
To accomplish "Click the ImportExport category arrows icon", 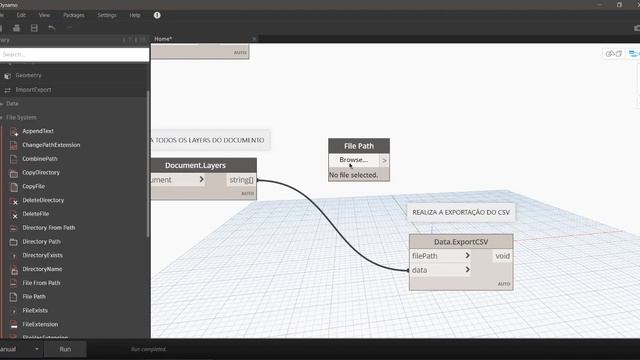I will (7, 90).
